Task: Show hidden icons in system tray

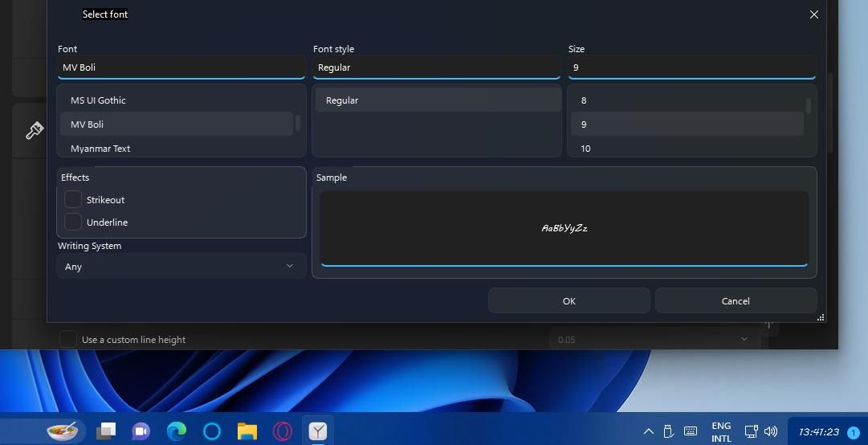Action: (649, 431)
